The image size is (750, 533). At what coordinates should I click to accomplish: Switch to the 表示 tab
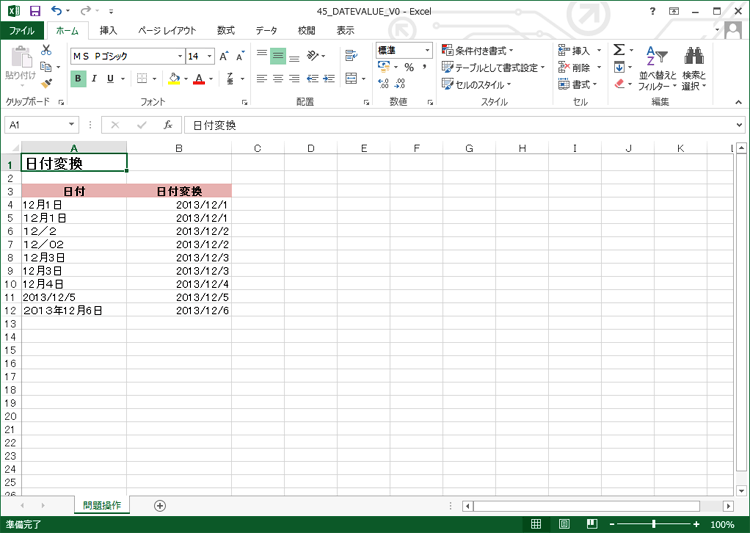[345, 31]
